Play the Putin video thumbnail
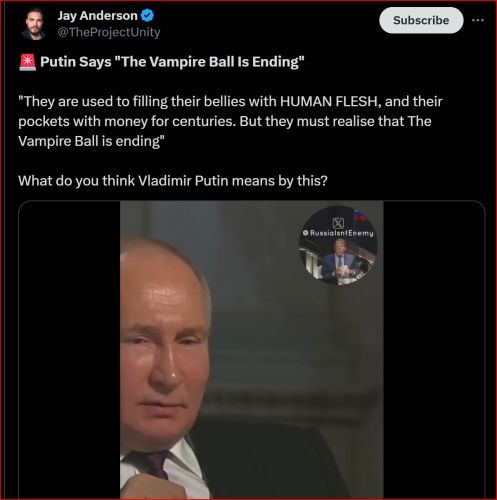The image size is (497, 500). point(252,350)
